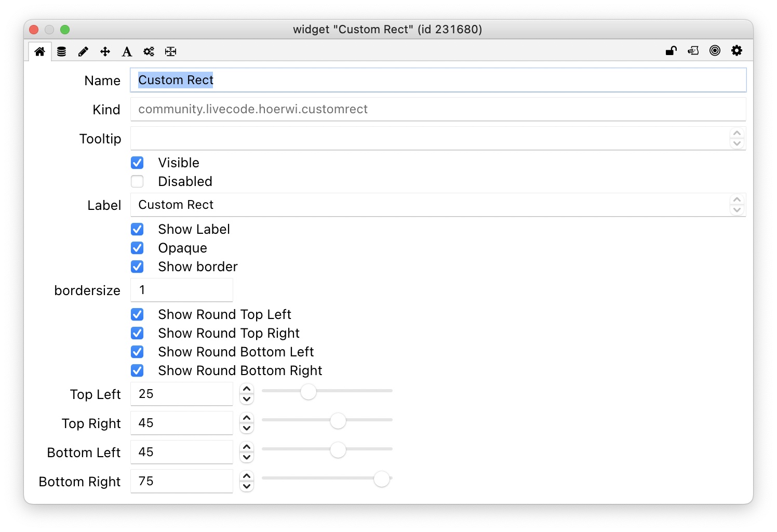Click the unlocked padlock icon

coord(671,50)
